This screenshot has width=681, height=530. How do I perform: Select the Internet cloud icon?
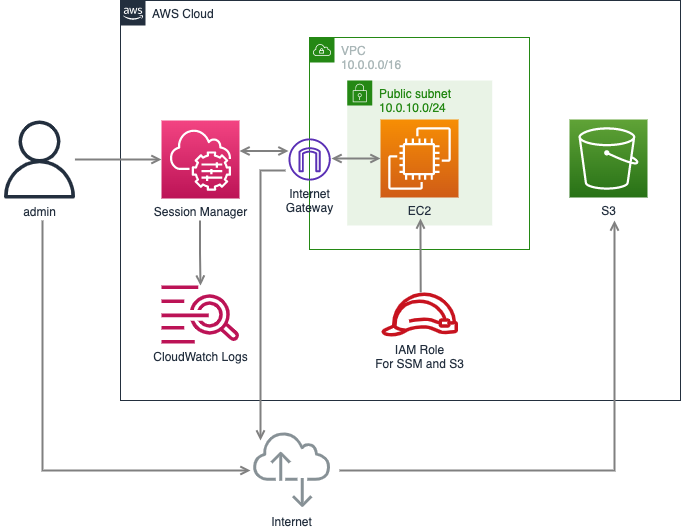pyautogui.click(x=291, y=469)
